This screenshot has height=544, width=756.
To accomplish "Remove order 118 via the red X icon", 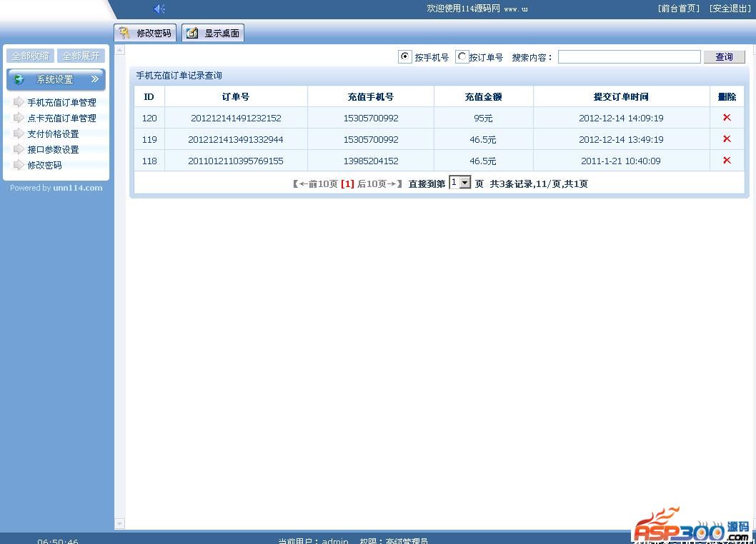I will [x=727, y=161].
